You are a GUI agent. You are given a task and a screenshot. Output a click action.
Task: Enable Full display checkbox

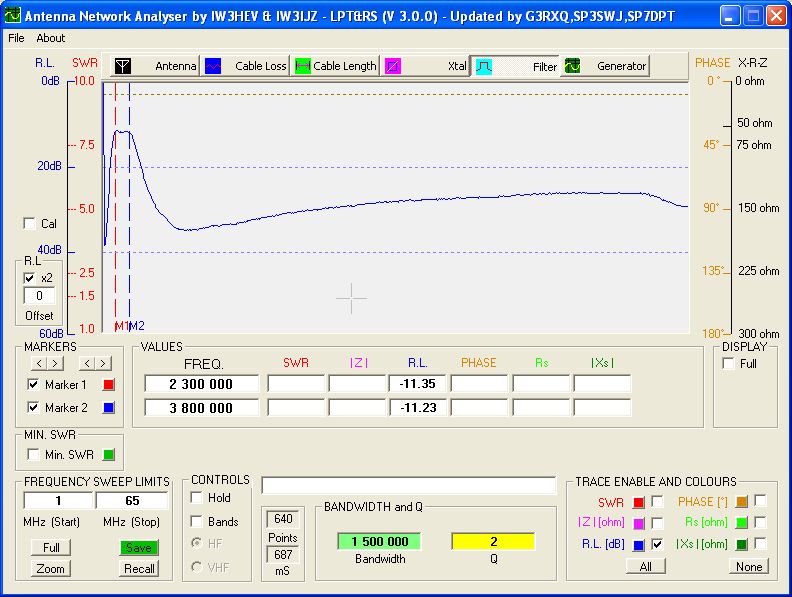(729, 364)
